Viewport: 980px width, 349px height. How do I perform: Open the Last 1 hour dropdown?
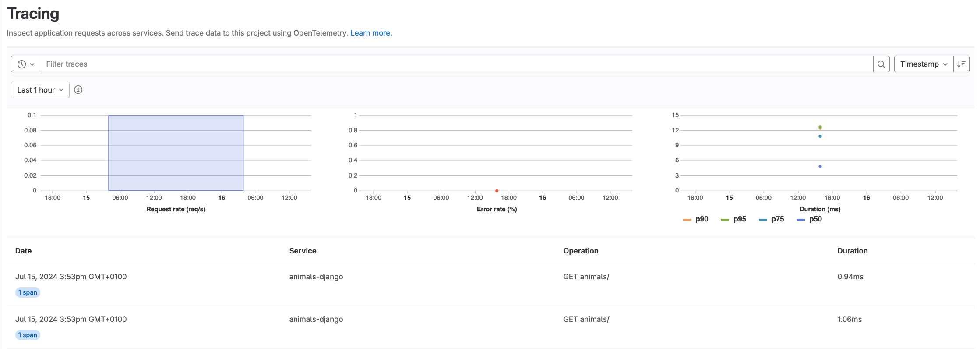(40, 90)
